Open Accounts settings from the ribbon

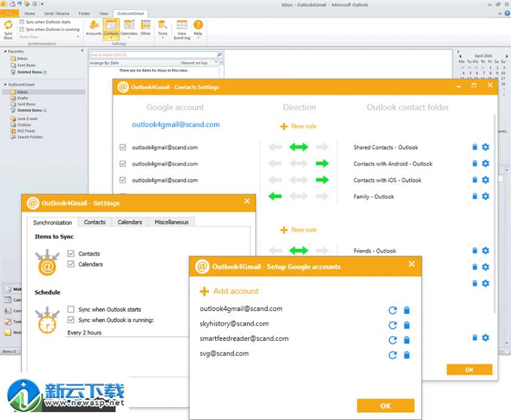[94, 28]
